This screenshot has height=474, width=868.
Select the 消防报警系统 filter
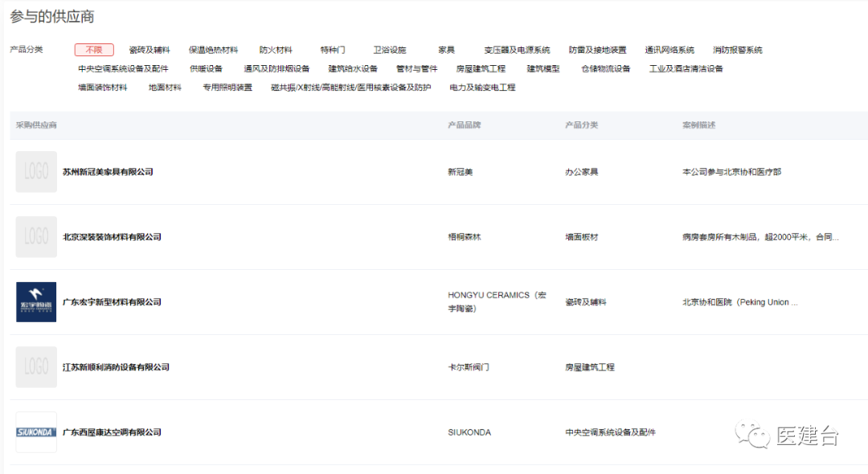pyautogui.click(x=739, y=49)
